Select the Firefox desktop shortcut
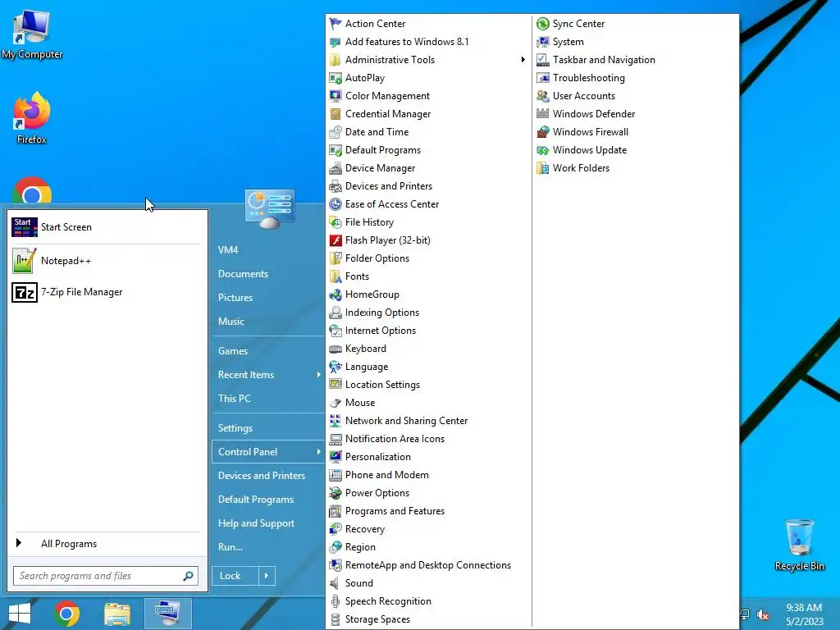The height and width of the screenshot is (630, 840). pos(32,118)
